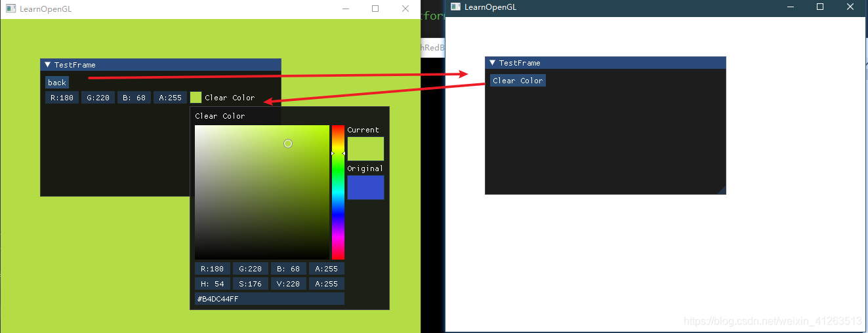Select the B: 68 field in the TestFrame row
Viewport: 868px width, 333px height.
(134, 98)
